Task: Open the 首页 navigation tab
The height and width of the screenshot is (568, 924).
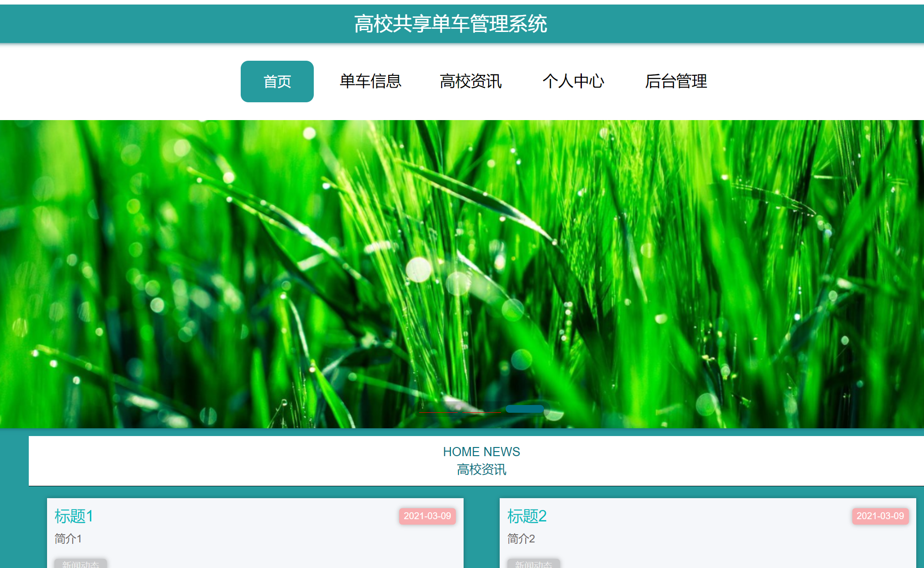Action: (277, 81)
